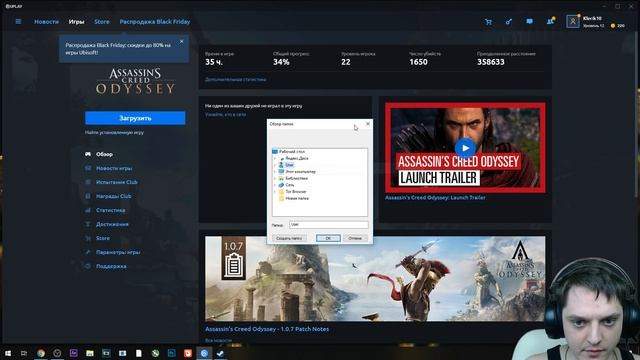Open the chat messages icon
640x360 pixels.
(529, 22)
